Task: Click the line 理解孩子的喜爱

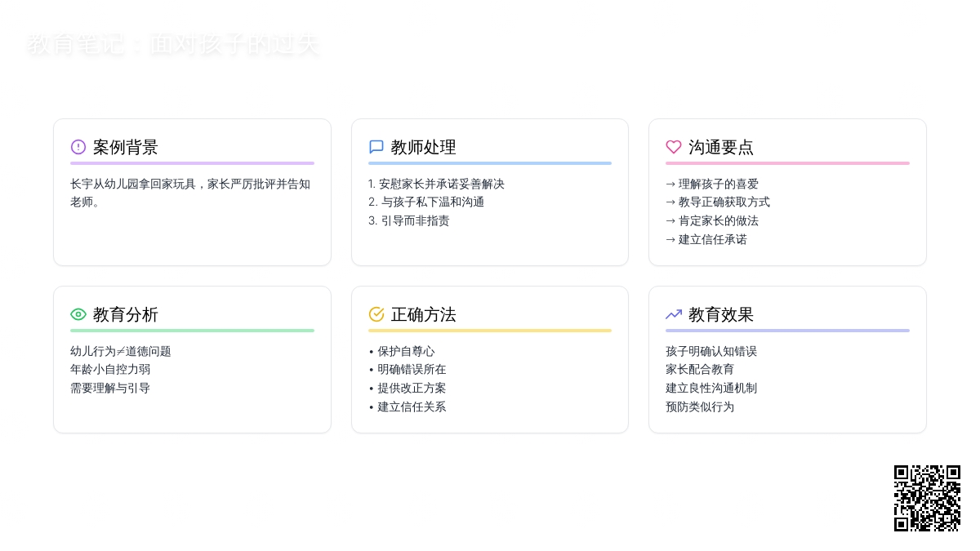Action: click(712, 184)
